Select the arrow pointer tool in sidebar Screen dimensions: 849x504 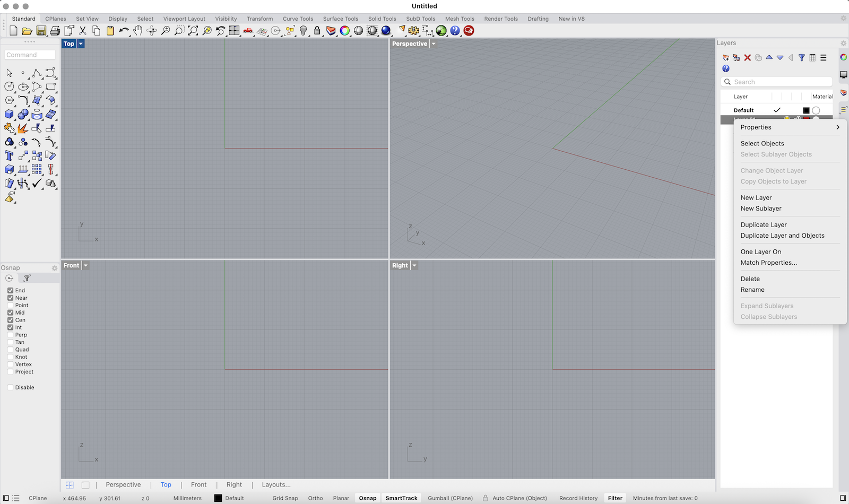click(x=9, y=73)
